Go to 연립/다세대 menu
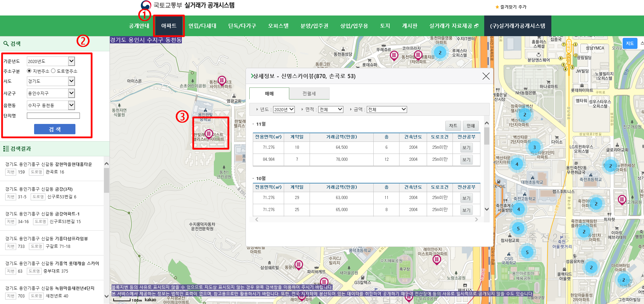 [202, 26]
